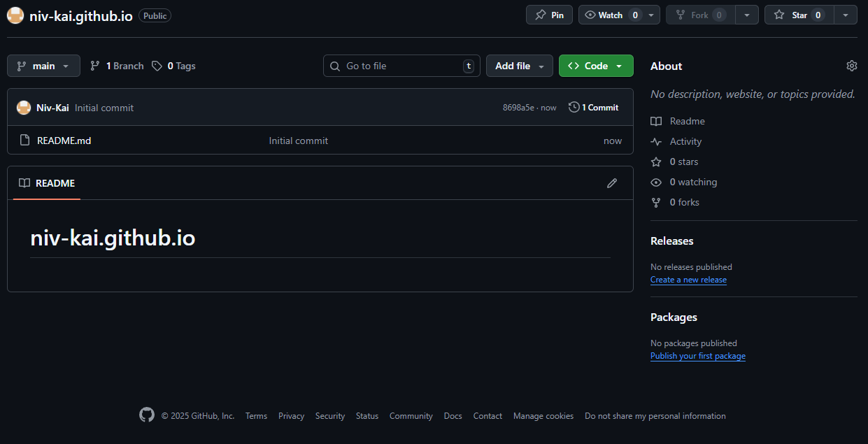This screenshot has width=868, height=444.
Task: Open the Status footer link
Action: point(367,416)
